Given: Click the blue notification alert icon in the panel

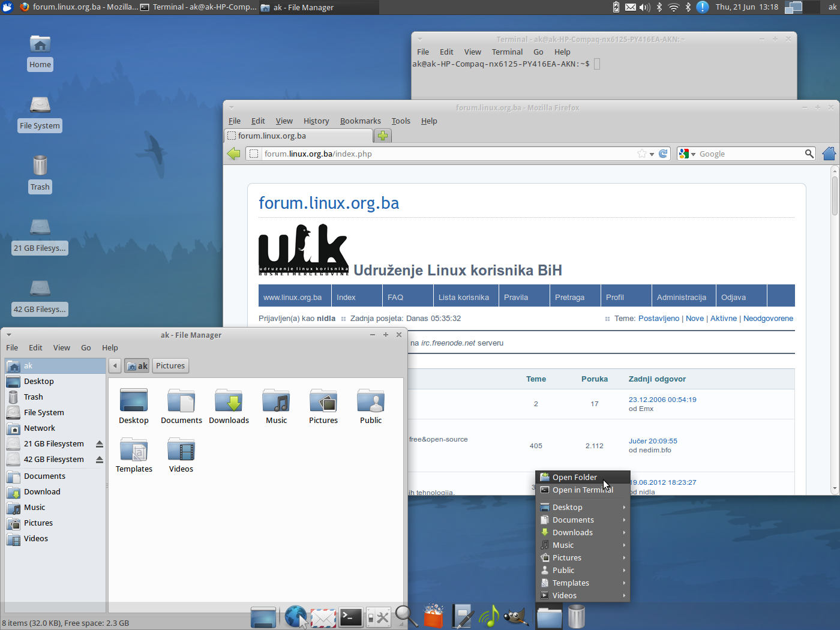Looking at the screenshot, I should [703, 7].
